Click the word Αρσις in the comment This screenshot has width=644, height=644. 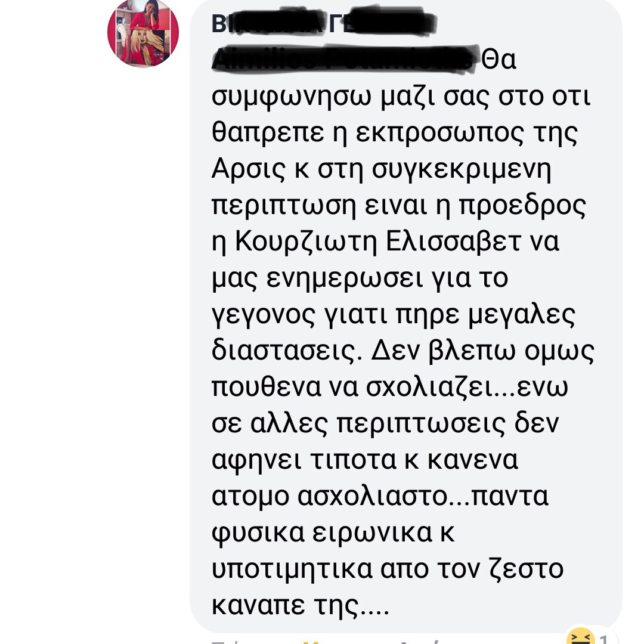coord(248,169)
